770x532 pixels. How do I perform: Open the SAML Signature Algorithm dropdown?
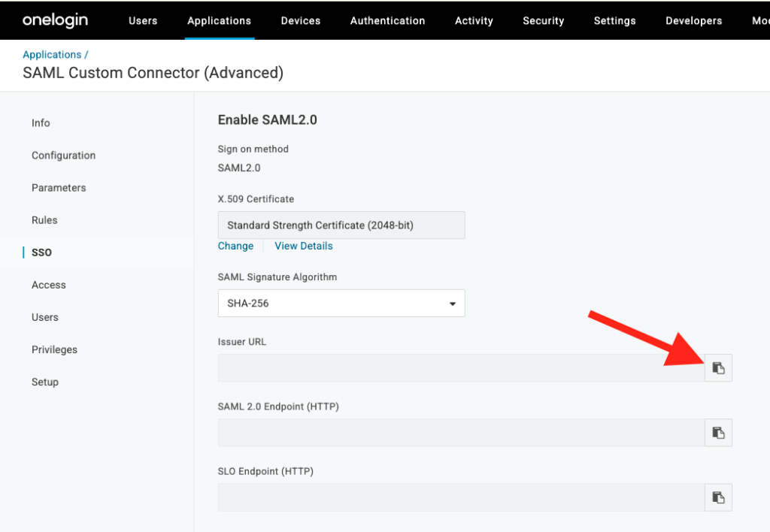pos(452,303)
